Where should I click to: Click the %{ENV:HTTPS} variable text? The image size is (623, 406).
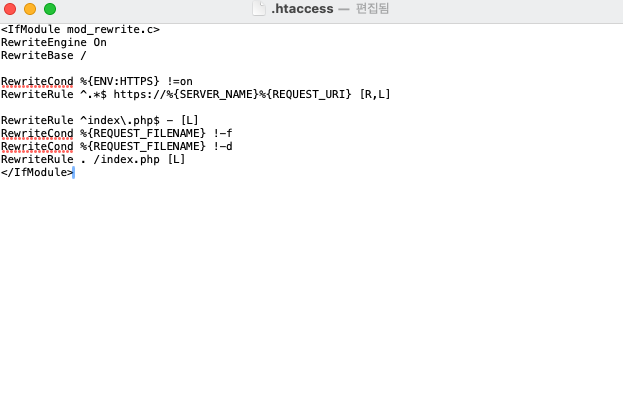point(120,81)
